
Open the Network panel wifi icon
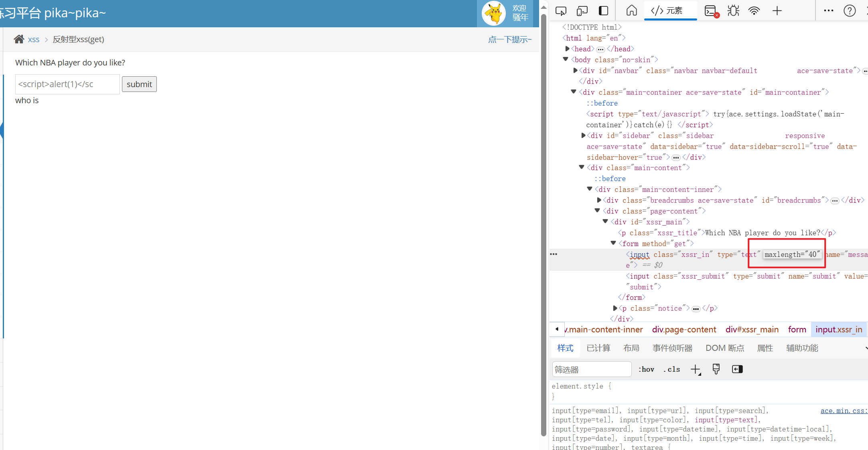tap(754, 11)
